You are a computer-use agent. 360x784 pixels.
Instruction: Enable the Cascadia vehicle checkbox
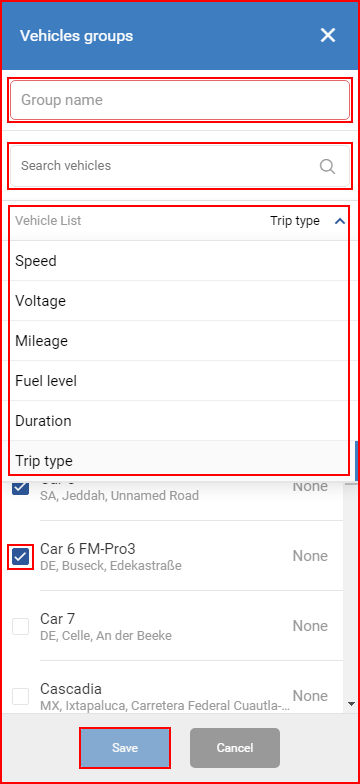click(20, 696)
